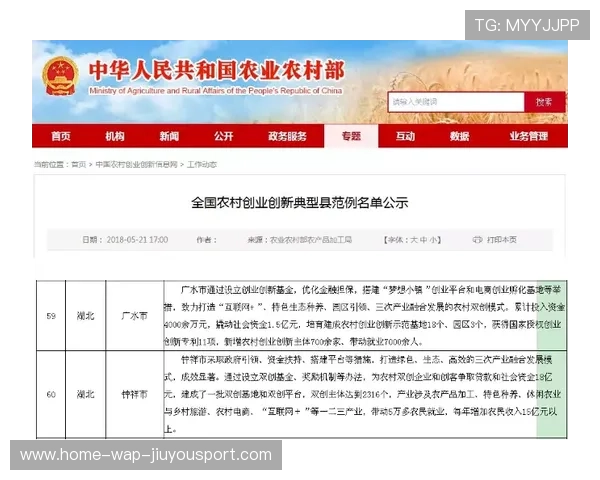Viewport: 600px width, 480px height.
Task: Click the table cell numbered 59
Action: click(51, 316)
